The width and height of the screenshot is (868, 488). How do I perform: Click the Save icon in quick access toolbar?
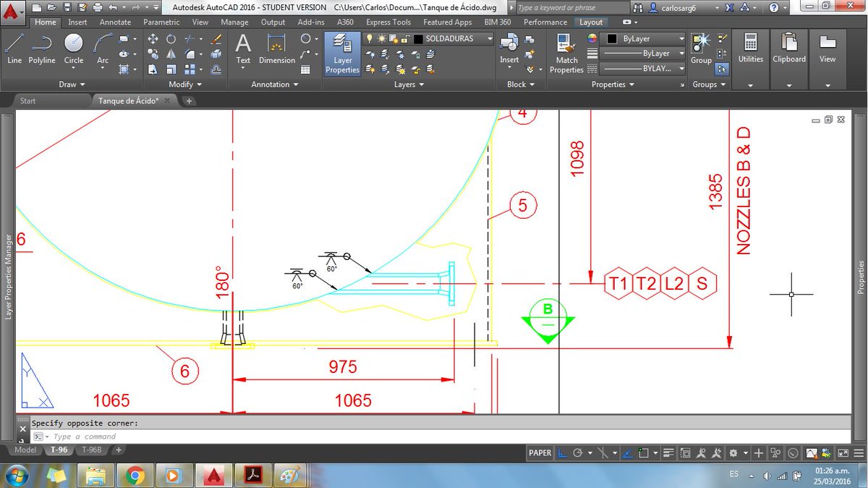coord(67,7)
